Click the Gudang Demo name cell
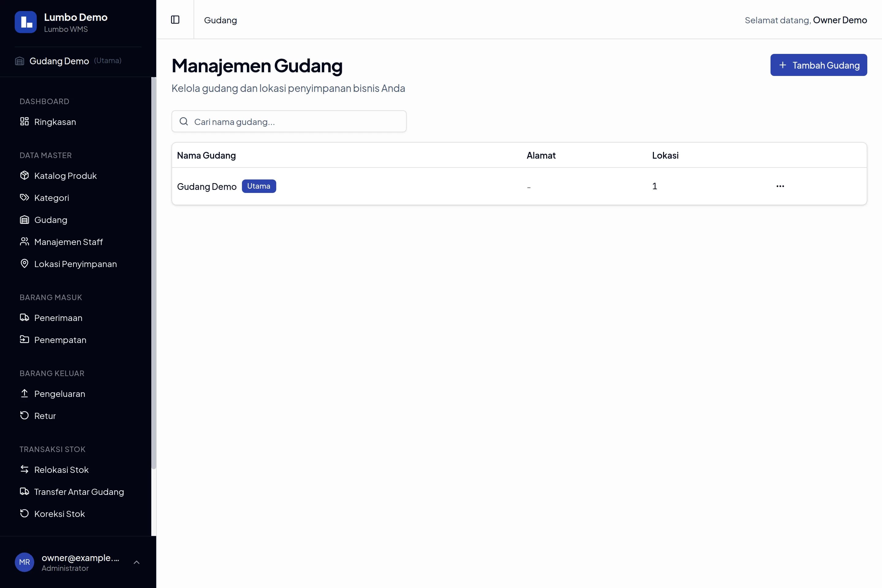This screenshot has width=882, height=588. tap(207, 187)
